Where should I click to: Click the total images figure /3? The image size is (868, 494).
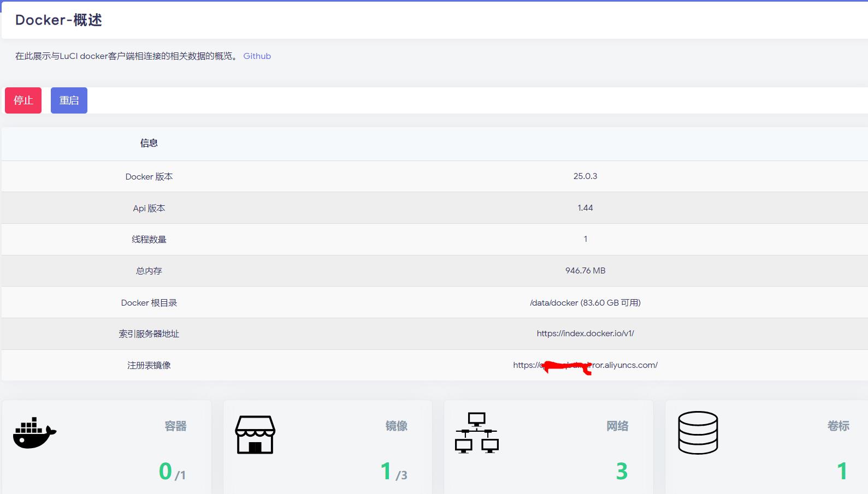pyautogui.click(x=401, y=475)
